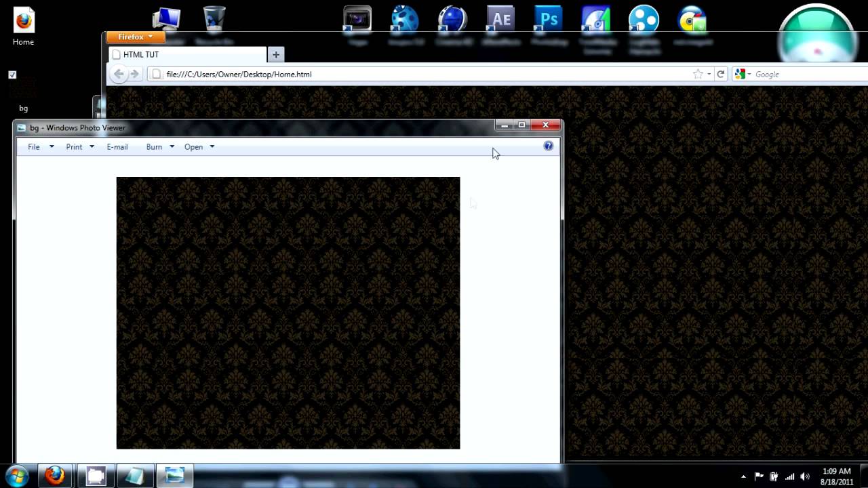Image resolution: width=868 pixels, height=488 pixels.
Task: Show hidden system tray icons
Action: pyautogui.click(x=743, y=476)
